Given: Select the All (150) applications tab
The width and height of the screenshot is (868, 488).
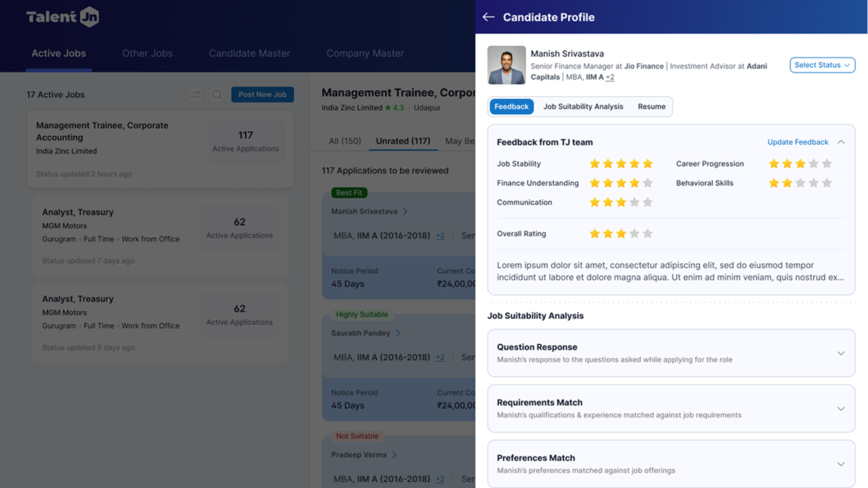Looking at the screenshot, I should pyautogui.click(x=345, y=141).
